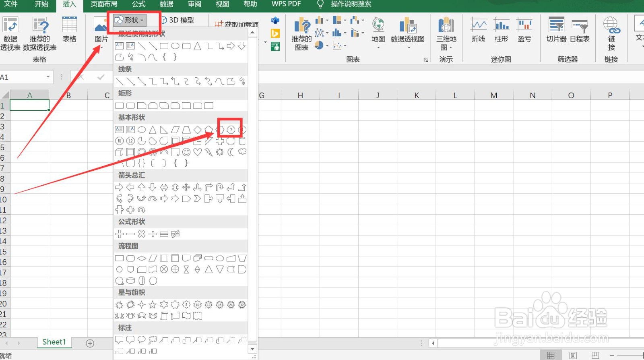Image resolution: width=644 pixels, height=360 pixels.
Task: Open the 图表 group dialog launcher
Action: pos(426,60)
